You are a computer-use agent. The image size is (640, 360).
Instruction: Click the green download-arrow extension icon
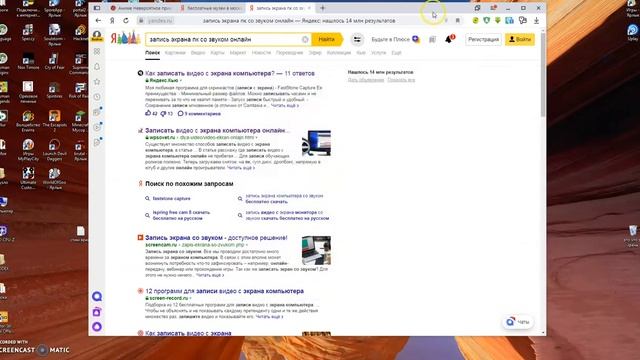tap(498, 20)
